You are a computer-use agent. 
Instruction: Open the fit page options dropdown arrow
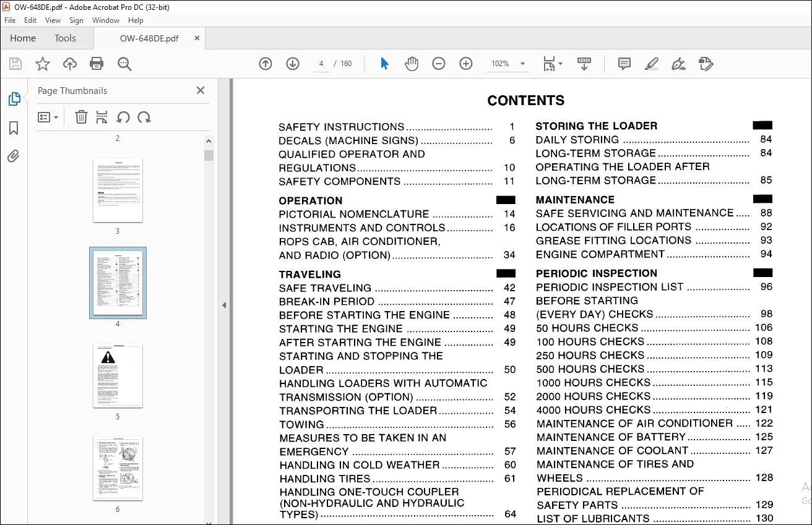click(x=561, y=64)
